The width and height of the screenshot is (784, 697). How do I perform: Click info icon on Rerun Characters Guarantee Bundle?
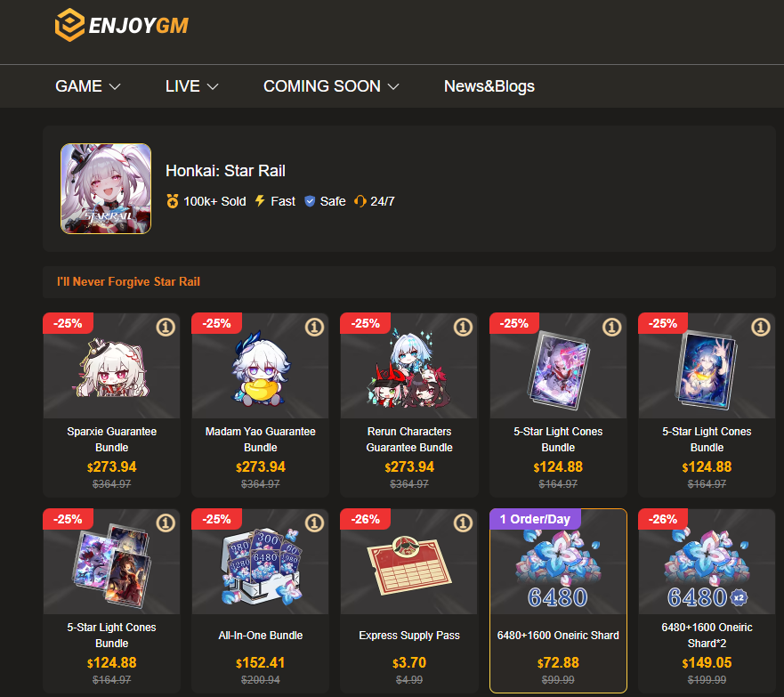[463, 327]
